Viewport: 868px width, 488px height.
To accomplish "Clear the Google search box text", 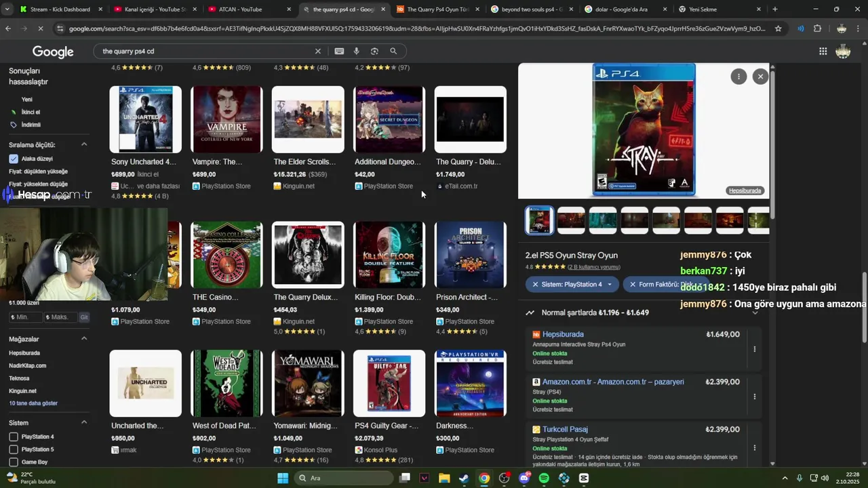I will [x=317, y=51].
